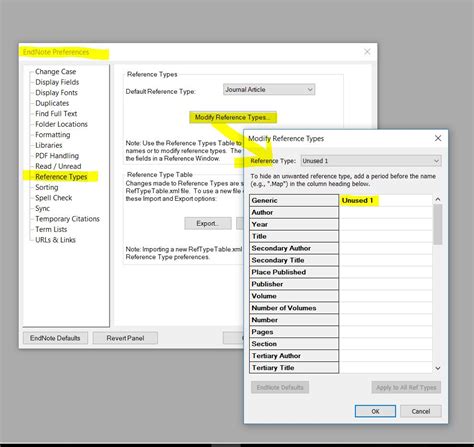
Task: Click Number of Volumes value cell
Action: click(386, 308)
